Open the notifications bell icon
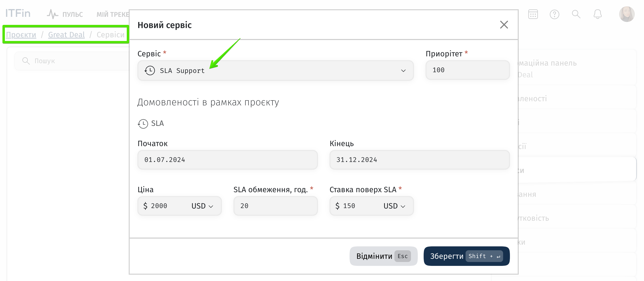Screen dimensions: 644x281 pyautogui.click(x=597, y=14)
